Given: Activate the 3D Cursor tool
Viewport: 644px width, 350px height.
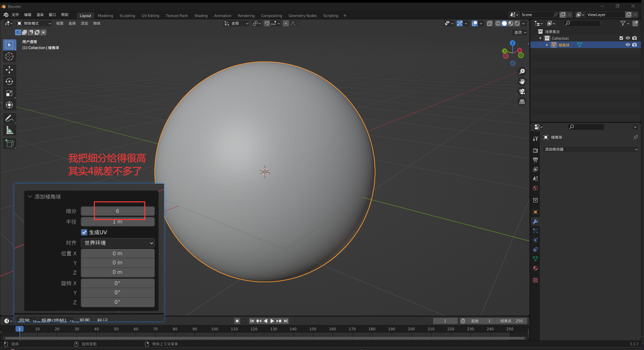Looking at the screenshot, I should click(x=9, y=56).
